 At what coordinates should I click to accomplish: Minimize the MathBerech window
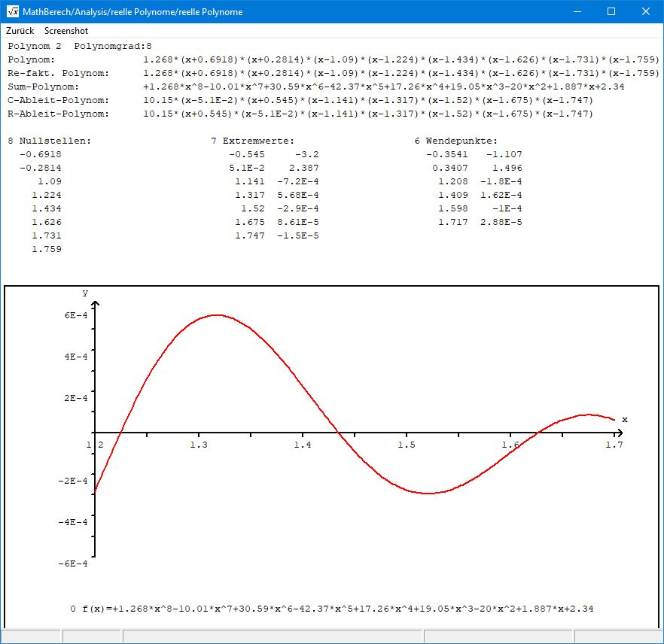pos(577,12)
